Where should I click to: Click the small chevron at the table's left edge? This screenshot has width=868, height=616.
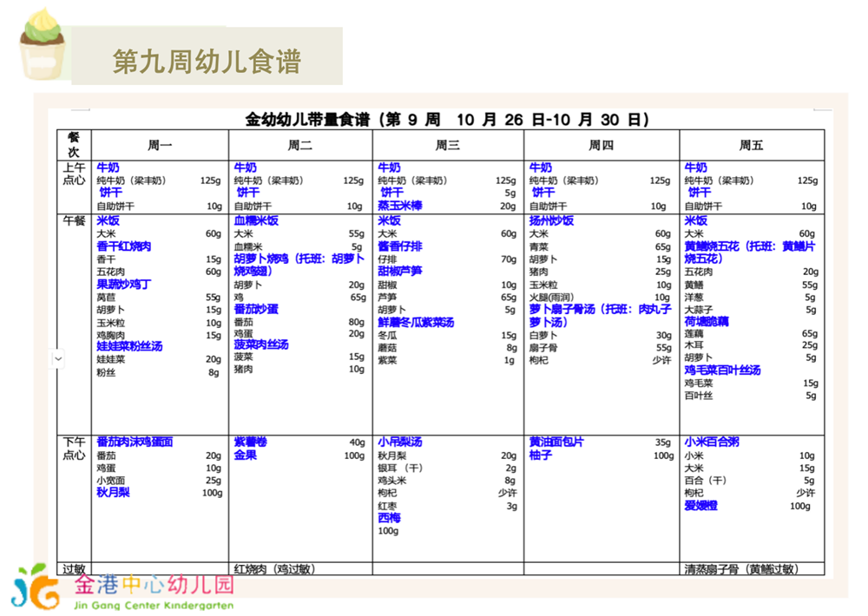[x=58, y=359]
